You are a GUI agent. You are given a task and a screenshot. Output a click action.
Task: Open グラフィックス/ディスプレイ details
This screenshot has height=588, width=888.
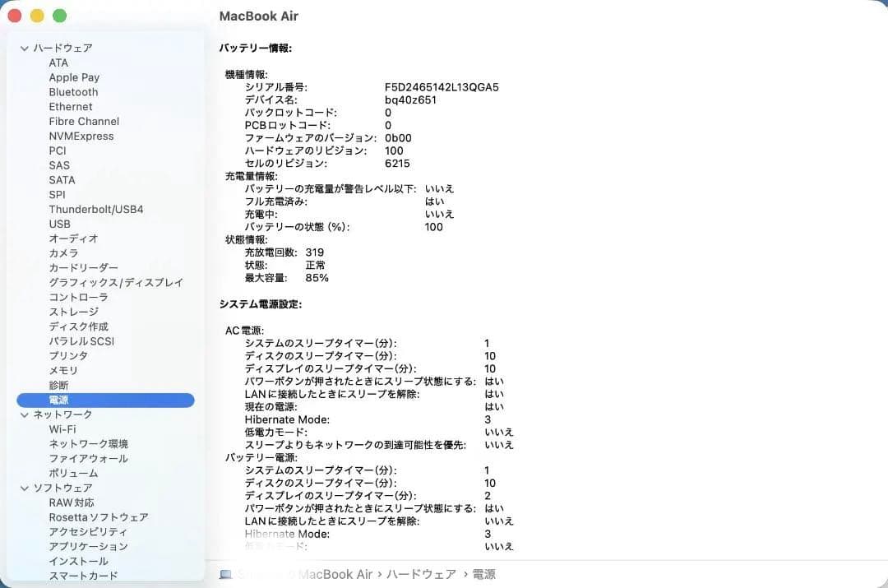[117, 282]
